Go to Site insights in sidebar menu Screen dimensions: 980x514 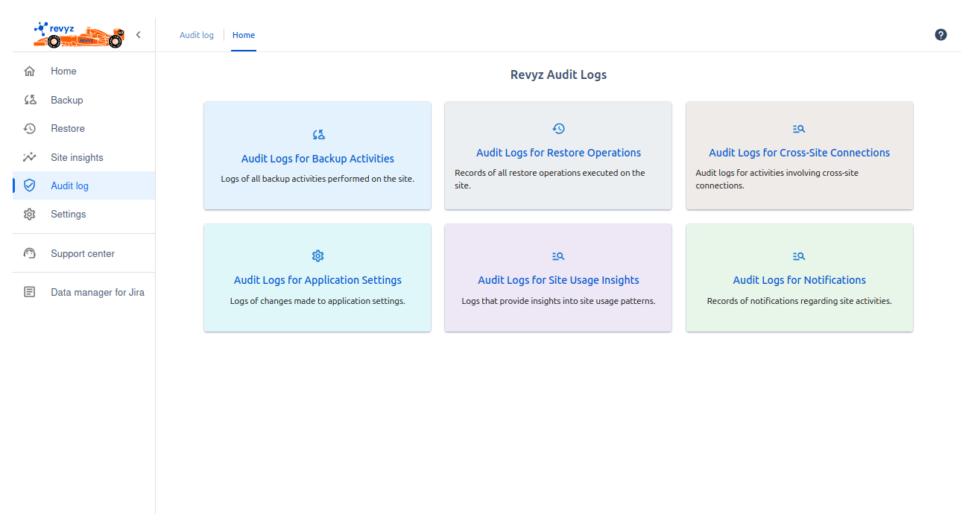[77, 157]
